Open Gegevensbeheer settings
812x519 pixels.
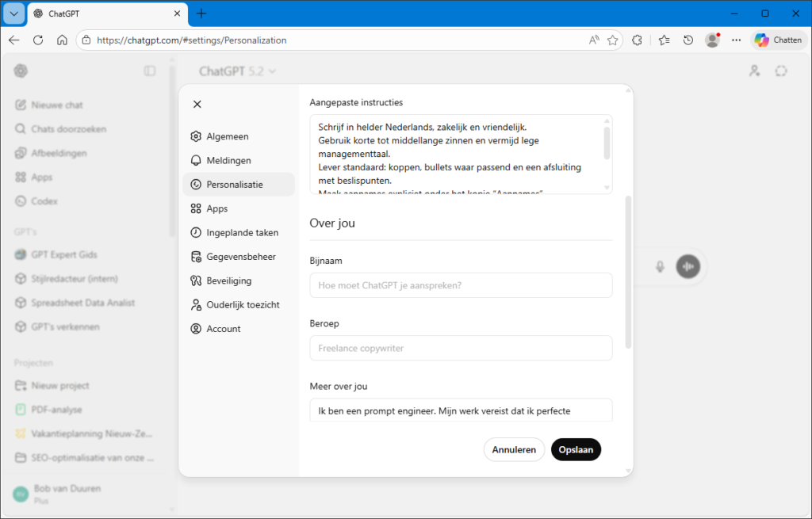coord(239,257)
